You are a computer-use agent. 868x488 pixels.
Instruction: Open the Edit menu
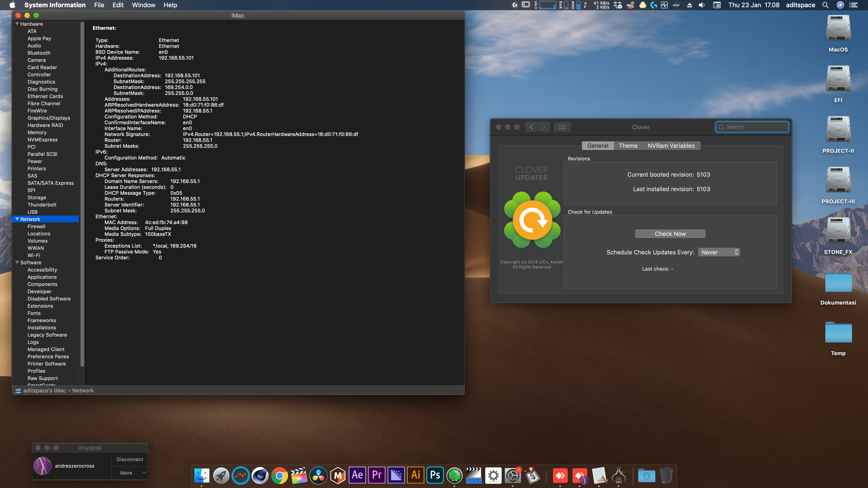[x=118, y=5]
